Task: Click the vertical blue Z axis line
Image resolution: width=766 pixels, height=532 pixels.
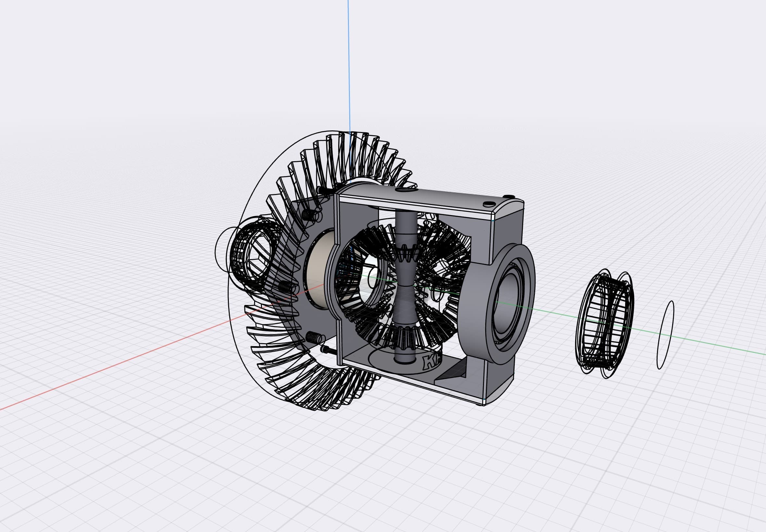Action: [x=350, y=67]
